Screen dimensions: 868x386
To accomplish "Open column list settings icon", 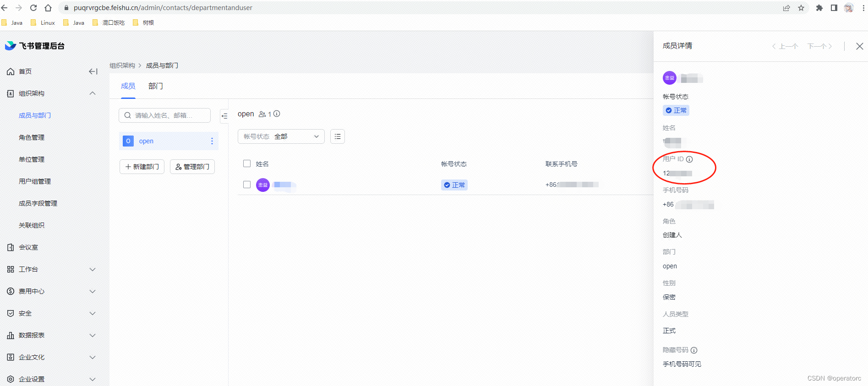I will 338,136.
